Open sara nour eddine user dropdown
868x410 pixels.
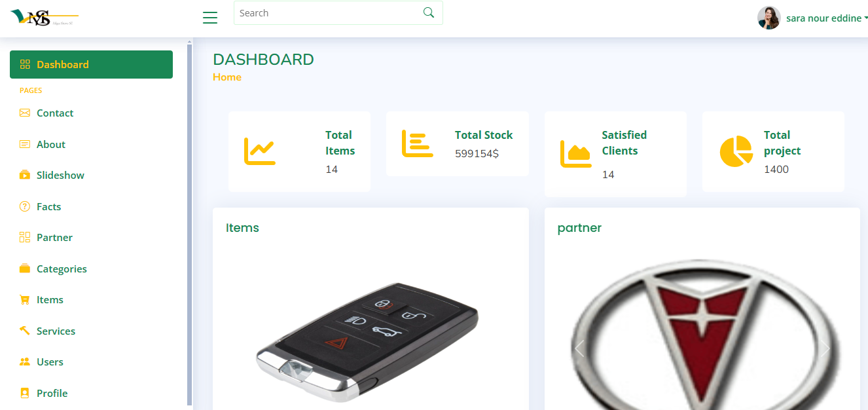[827, 18]
